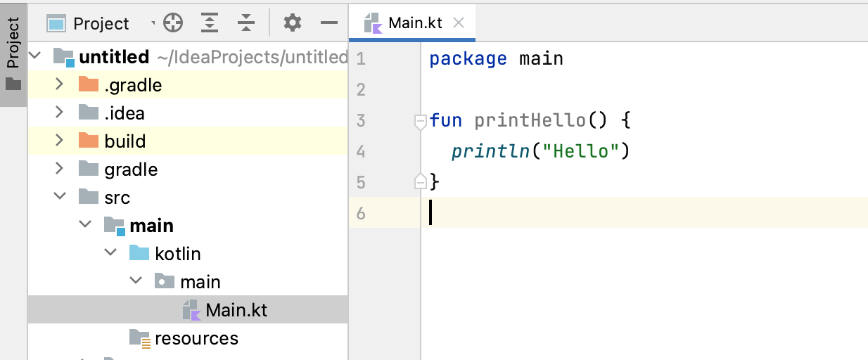Select the Main.kt file in the tree

pyautogui.click(x=188, y=310)
